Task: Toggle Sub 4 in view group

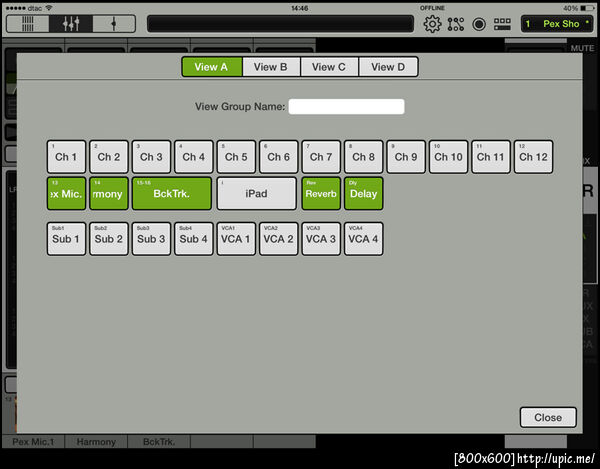Action: [194, 239]
